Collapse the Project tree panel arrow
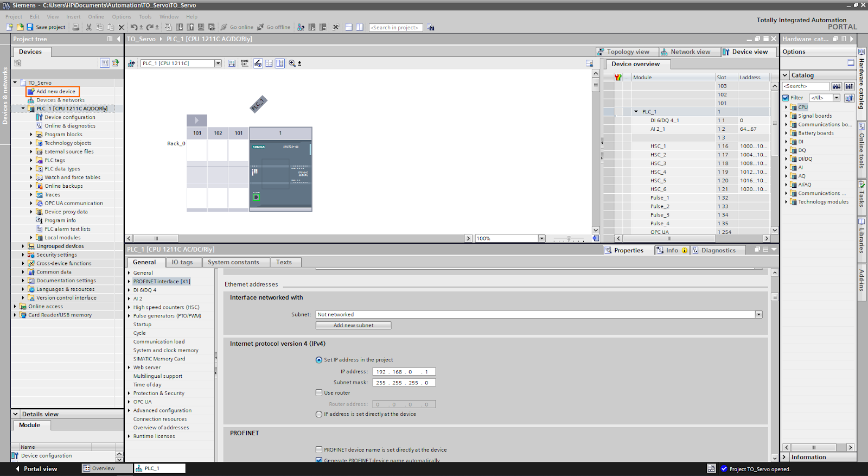Image resolution: width=868 pixels, height=476 pixels. [119, 39]
